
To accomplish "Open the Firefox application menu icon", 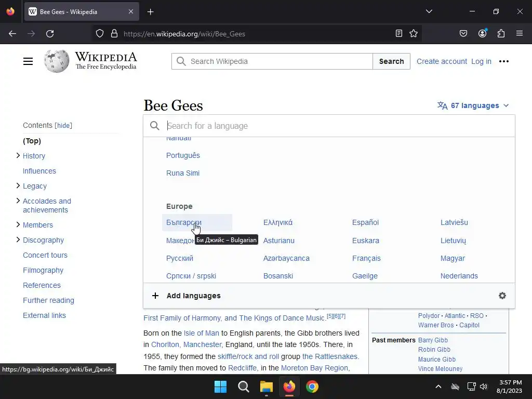I will [520, 33].
